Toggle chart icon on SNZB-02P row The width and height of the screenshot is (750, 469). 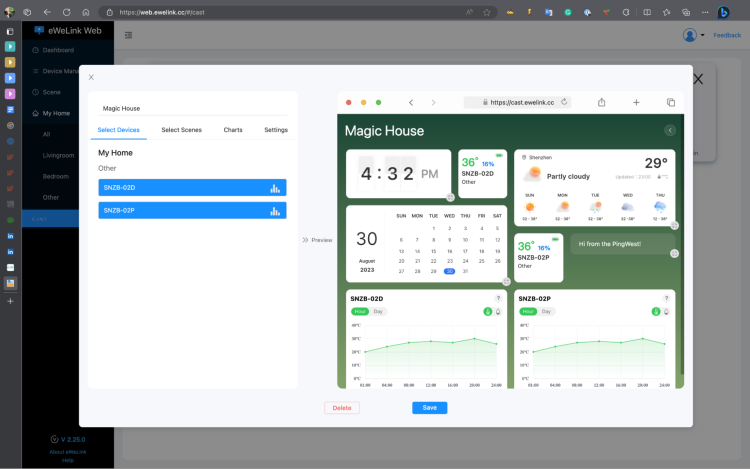tap(275, 211)
